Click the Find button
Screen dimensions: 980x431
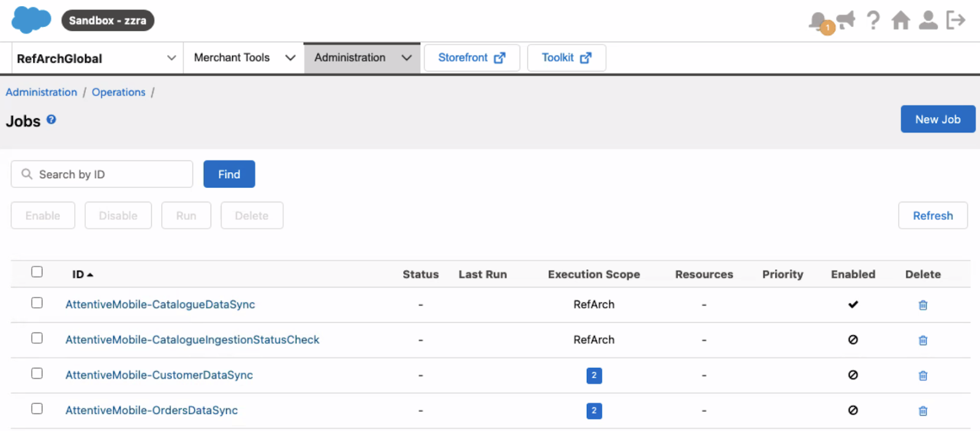coord(229,174)
